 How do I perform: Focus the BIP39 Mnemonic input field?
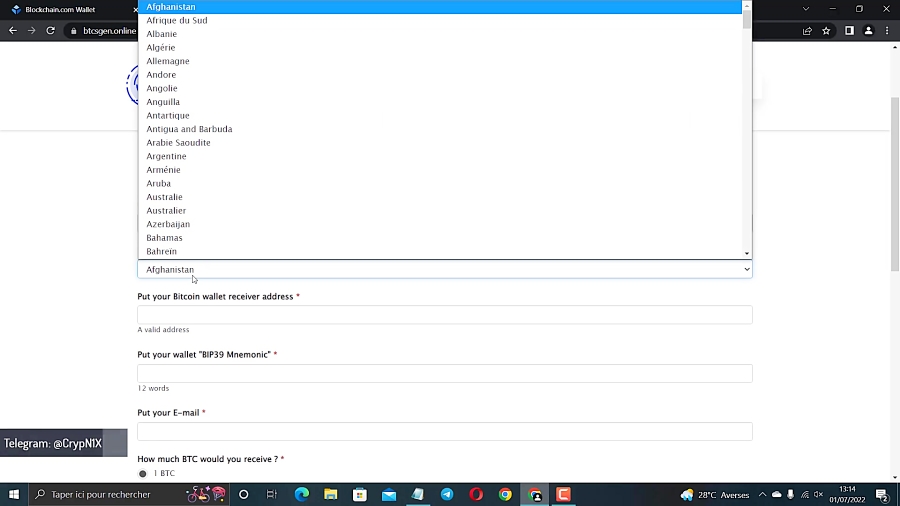444,373
